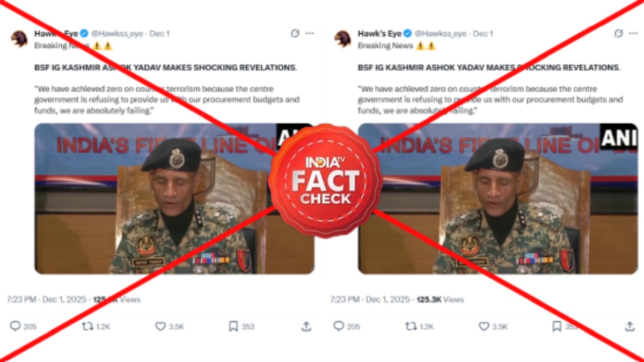Screen dimensions: 644x362
Task: Click reply icon on right tweet
Action: pyautogui.click(x=339, y=326)
